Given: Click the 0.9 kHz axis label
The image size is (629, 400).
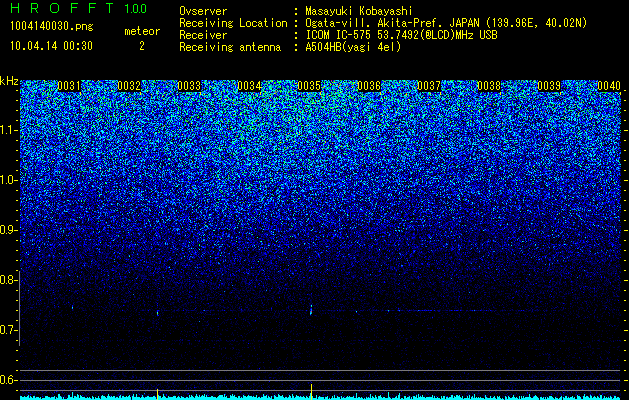Looking at the screenshot, I should [x=8, y=230].
